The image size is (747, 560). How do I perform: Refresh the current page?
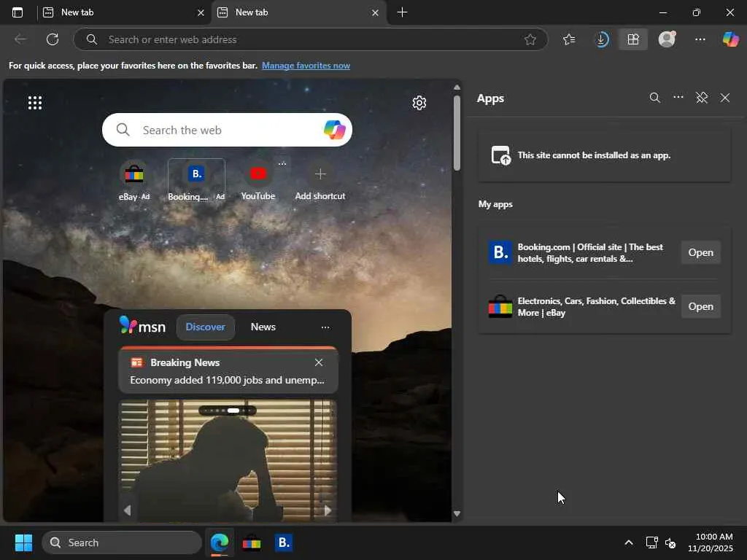pyautogui.click(x=53, y=39)
